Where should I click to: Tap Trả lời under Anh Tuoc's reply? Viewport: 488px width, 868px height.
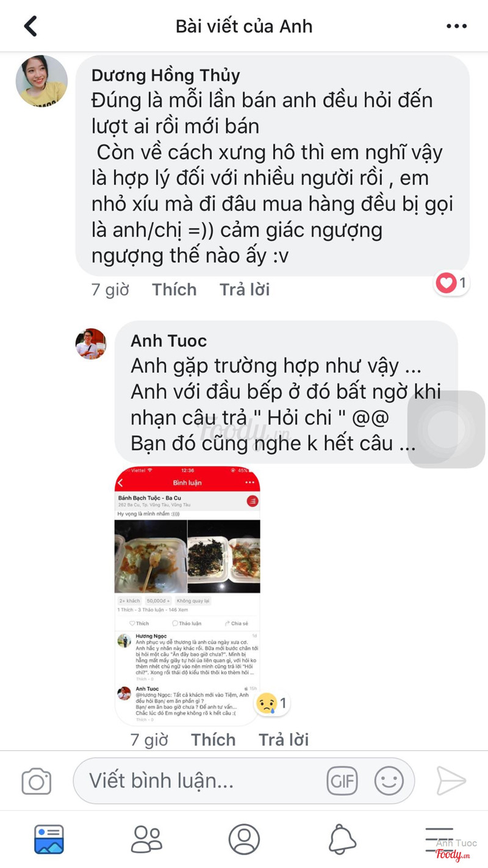[x=284, y=739]
